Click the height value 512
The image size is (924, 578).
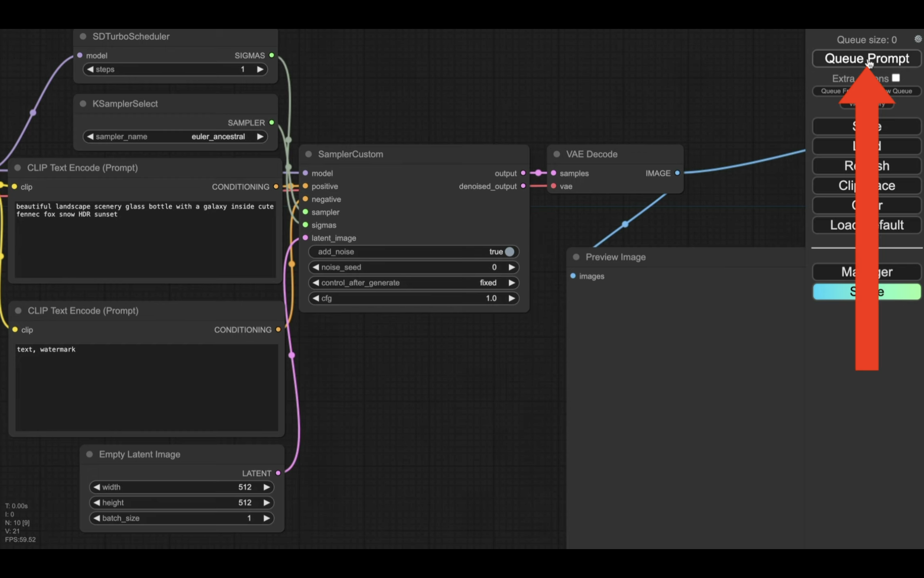point(245,503)
